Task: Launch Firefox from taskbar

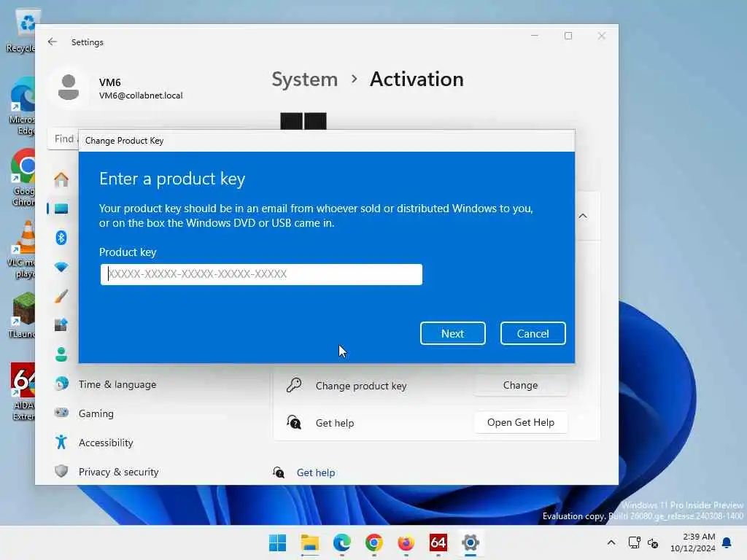Action: [x=406, y=542]
